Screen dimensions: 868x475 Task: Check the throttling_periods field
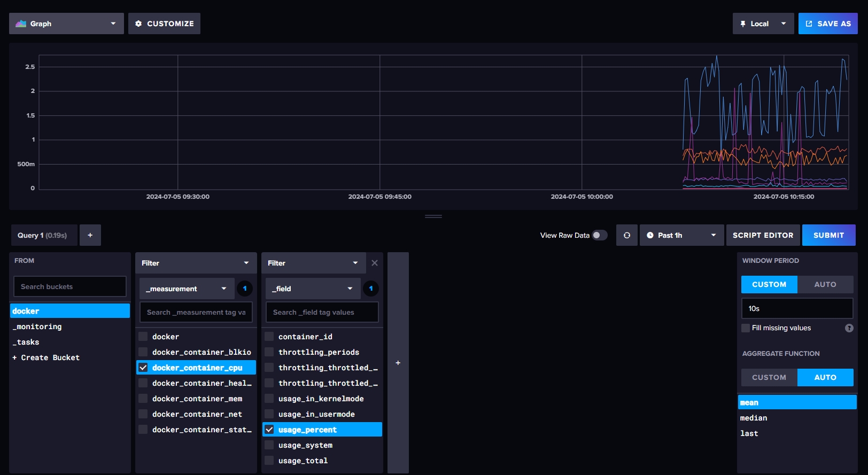(x=269, y=352)
